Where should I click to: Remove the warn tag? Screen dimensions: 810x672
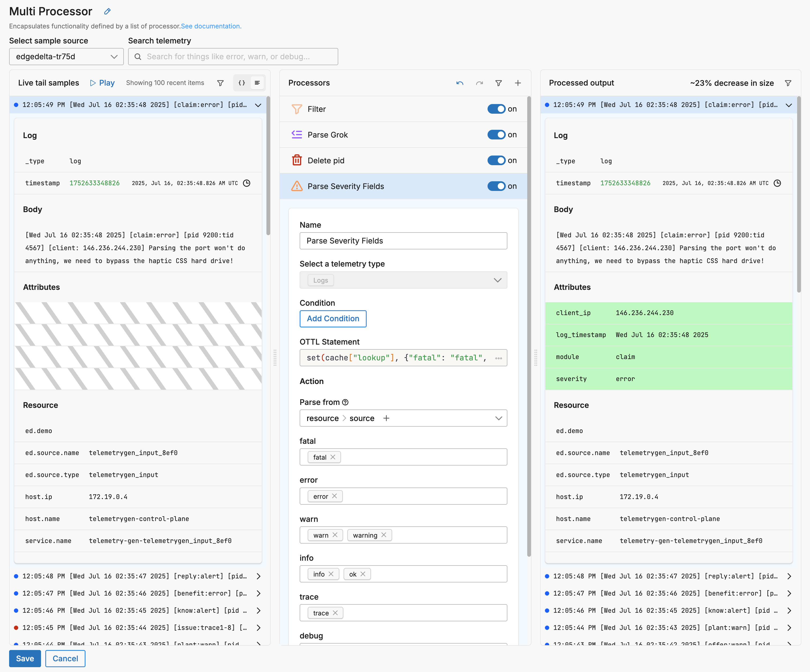pyautogui.click(x=335, y=535)
